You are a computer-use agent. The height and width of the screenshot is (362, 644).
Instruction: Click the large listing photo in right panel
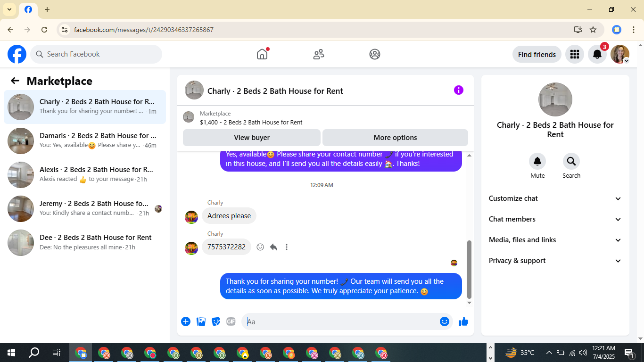555,99
